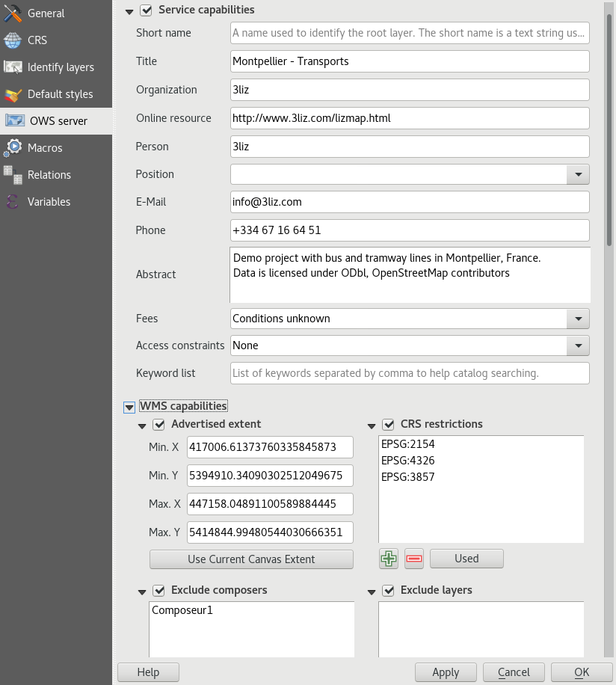
Task: Click the Title field Montpellier - Transports
Action: coord(410,61)
